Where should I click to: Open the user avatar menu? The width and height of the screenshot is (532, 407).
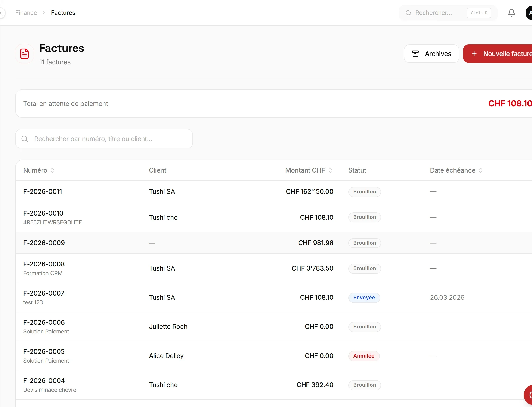point(529,13)
